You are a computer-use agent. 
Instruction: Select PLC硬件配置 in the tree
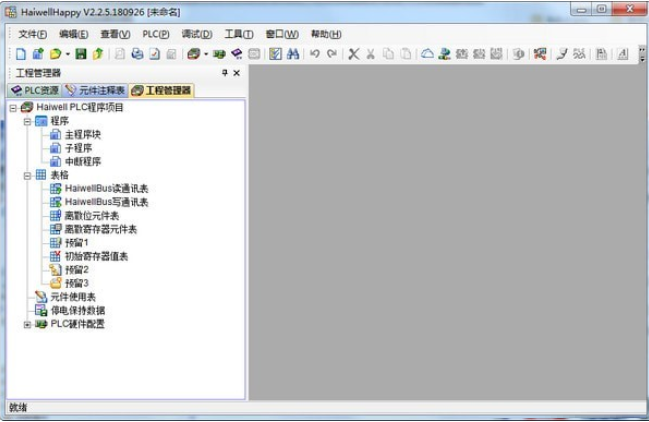pyautogui.click(x=77, y=324)
